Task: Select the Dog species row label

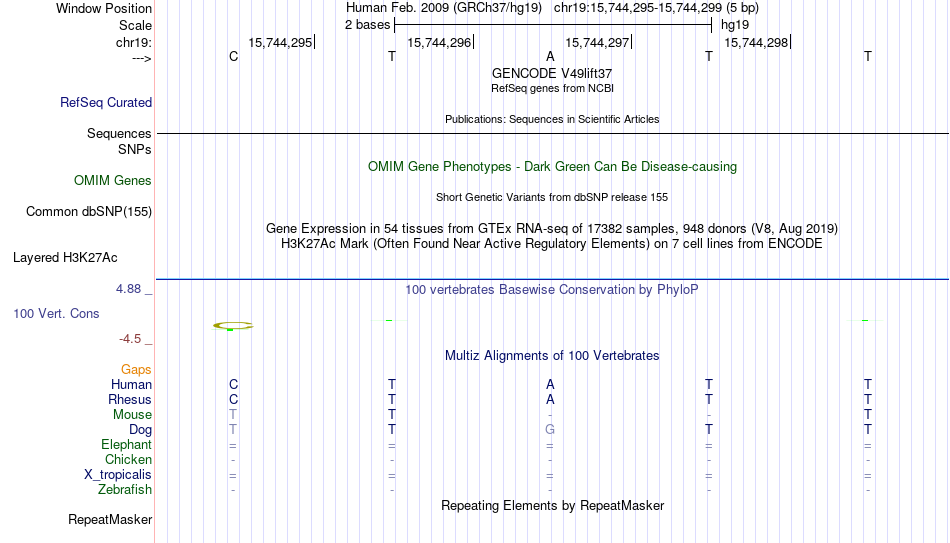Action: tap(140, 430)
